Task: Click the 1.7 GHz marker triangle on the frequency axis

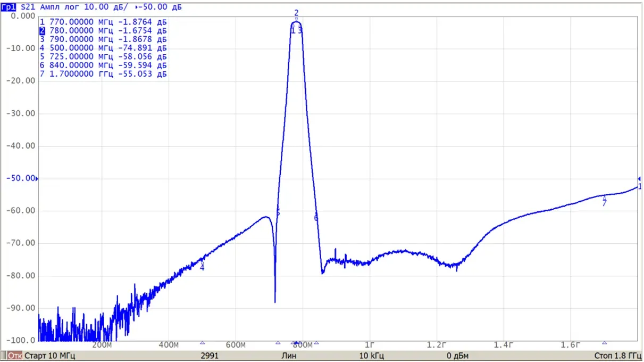Action: [x=604, y=343]
